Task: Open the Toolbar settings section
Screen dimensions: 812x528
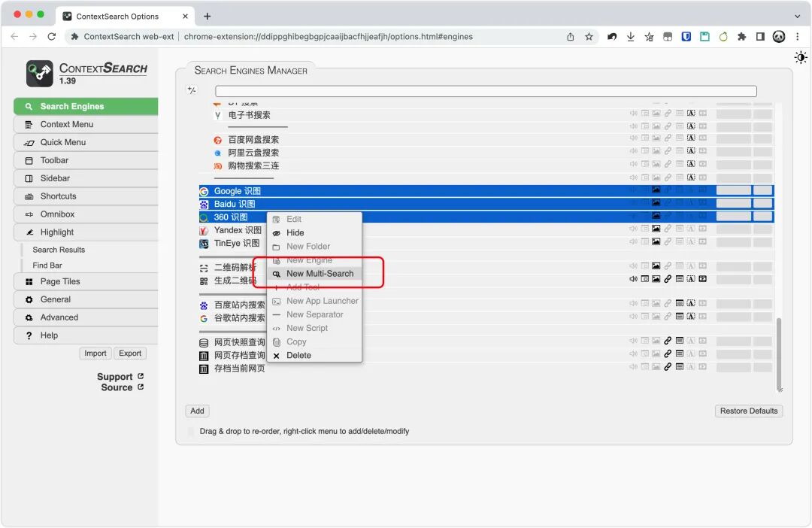Action: (x=86, y=161)
